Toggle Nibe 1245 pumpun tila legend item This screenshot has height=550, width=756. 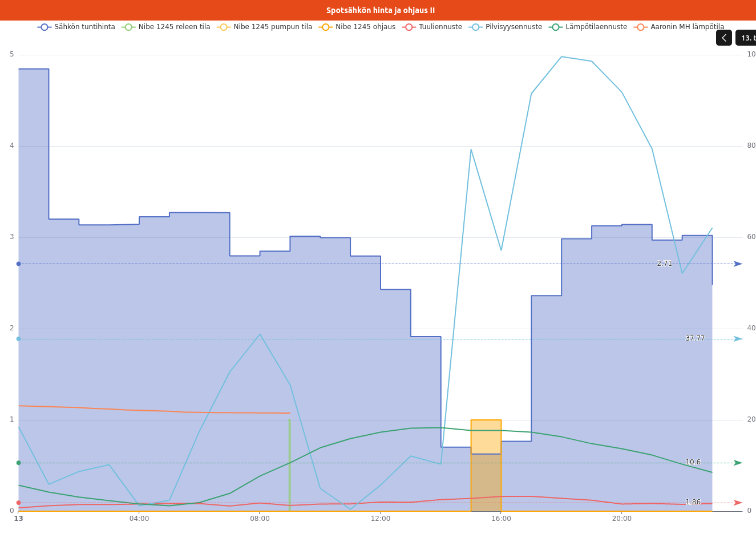[x=265, y=27]
